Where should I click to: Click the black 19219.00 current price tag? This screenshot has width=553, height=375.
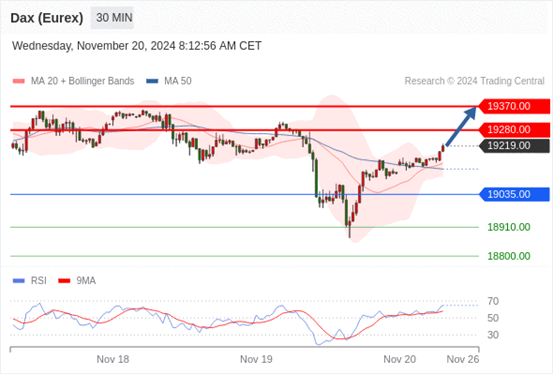(514, 146)
